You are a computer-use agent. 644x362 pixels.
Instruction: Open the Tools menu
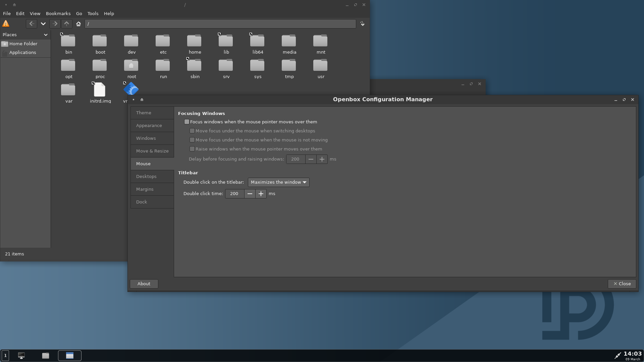[x=93, y=14]
